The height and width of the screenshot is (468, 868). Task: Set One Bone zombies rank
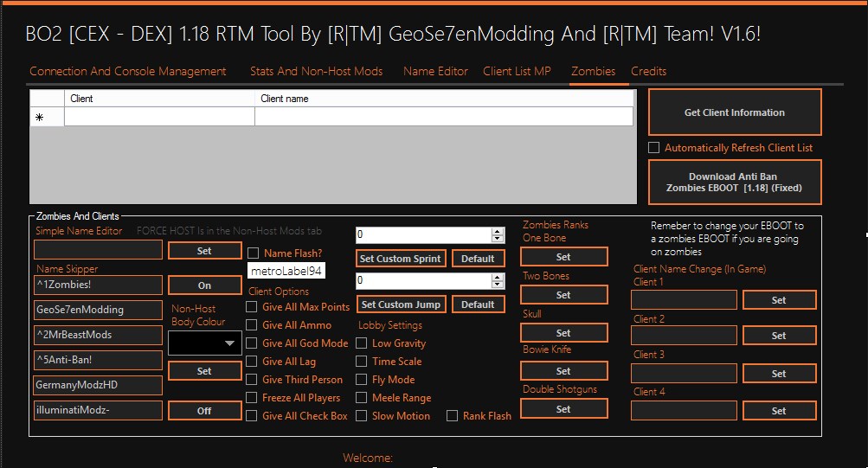pyautogui.click(x=563, y=257)
